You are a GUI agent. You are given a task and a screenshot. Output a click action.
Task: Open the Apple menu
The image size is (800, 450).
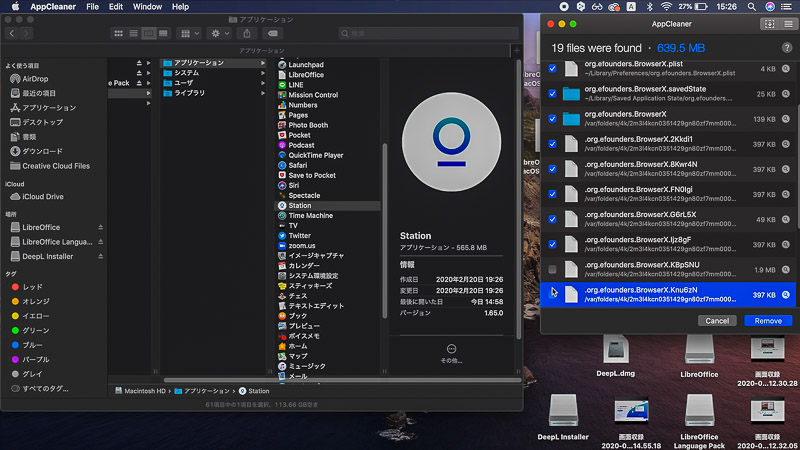click(x=15, y=7)
